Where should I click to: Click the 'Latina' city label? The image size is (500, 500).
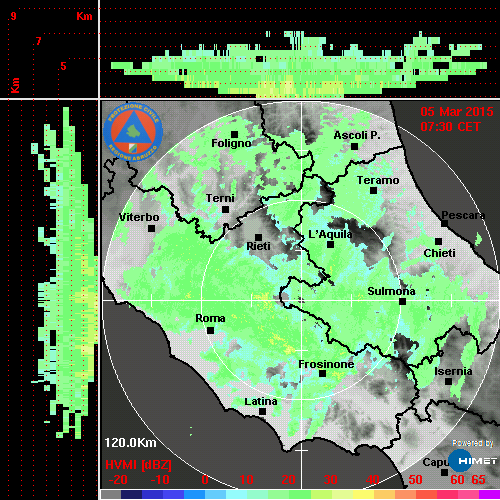pyautogui.click(x=261, y=402)
